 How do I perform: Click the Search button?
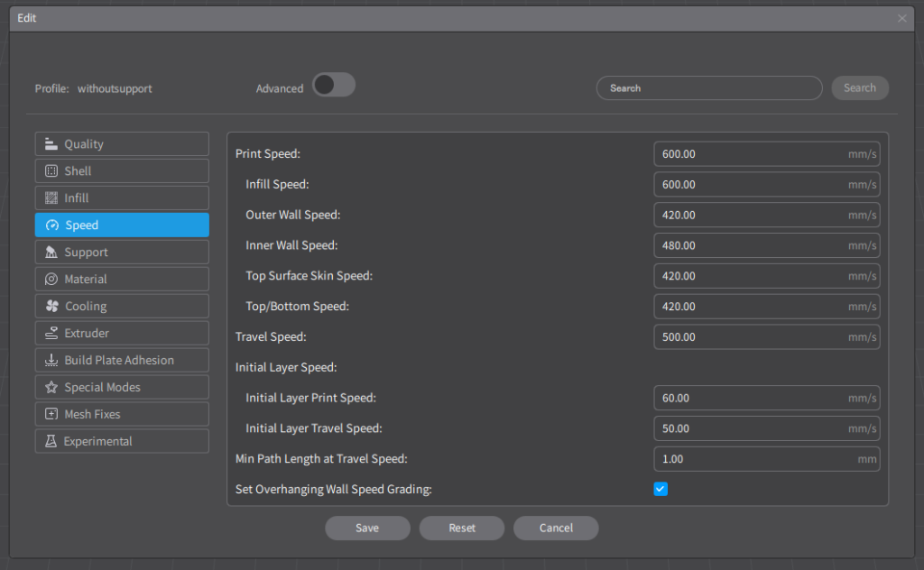[859, 88]
